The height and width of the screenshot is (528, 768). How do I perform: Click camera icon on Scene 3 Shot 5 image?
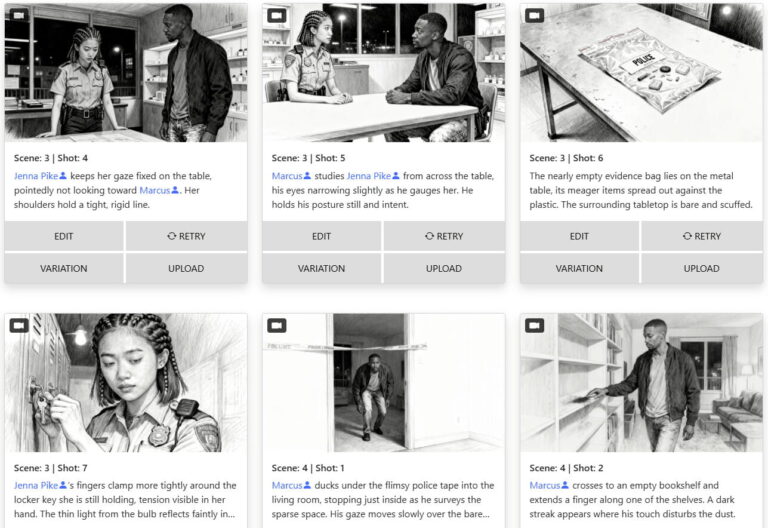coord(278,16)
